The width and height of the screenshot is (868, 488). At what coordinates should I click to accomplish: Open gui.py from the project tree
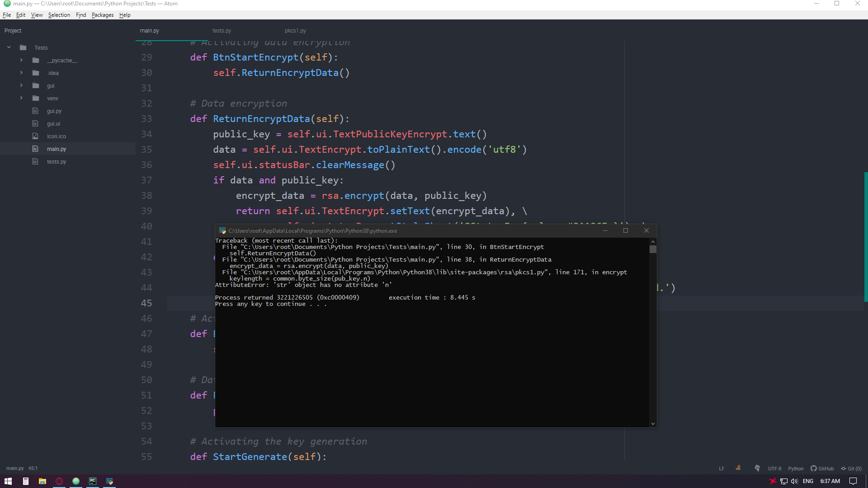(x=54, y=111)
